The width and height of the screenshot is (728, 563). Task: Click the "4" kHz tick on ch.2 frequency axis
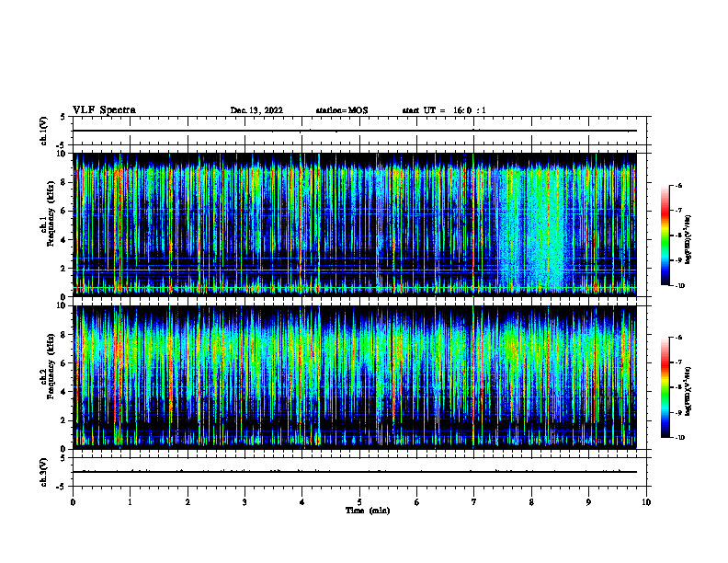[x=64, y=392]
